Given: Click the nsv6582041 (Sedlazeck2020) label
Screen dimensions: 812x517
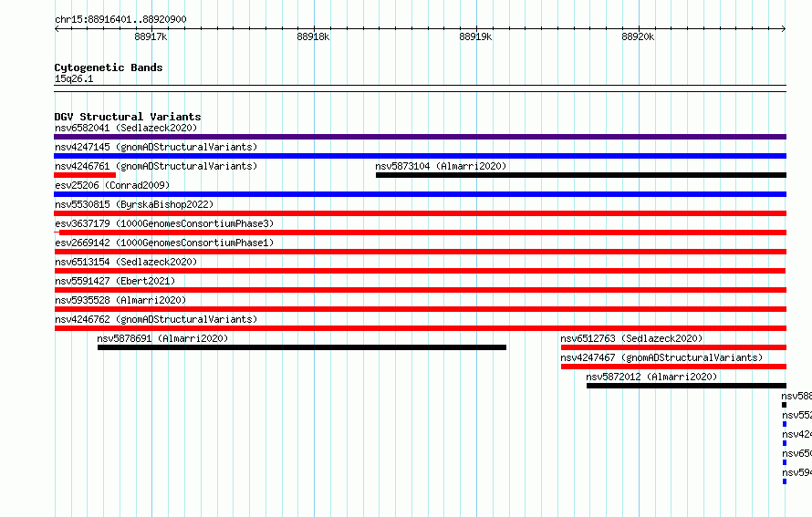Looking at the screenshot, I should click(126, 128).
